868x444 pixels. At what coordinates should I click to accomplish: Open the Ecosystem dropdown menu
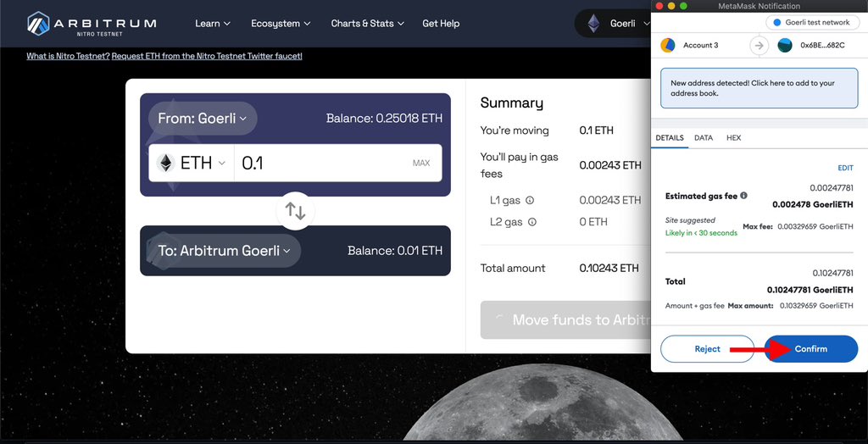point(281,24)
